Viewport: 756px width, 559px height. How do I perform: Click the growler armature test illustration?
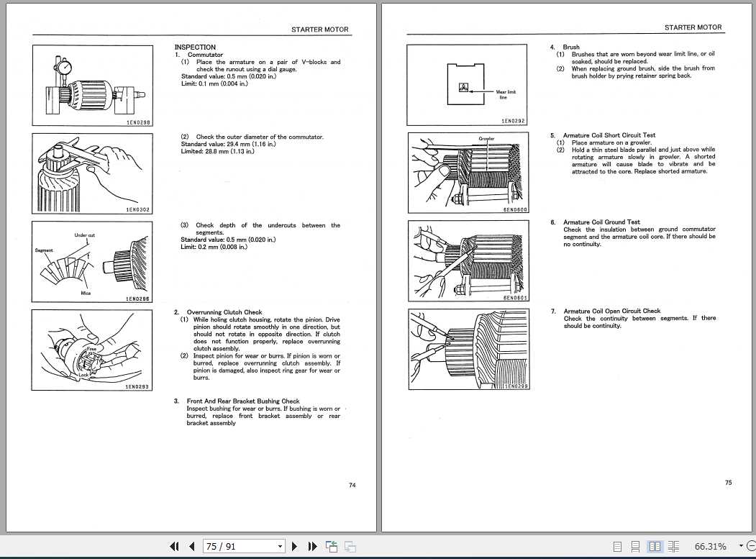click(468, 173)
